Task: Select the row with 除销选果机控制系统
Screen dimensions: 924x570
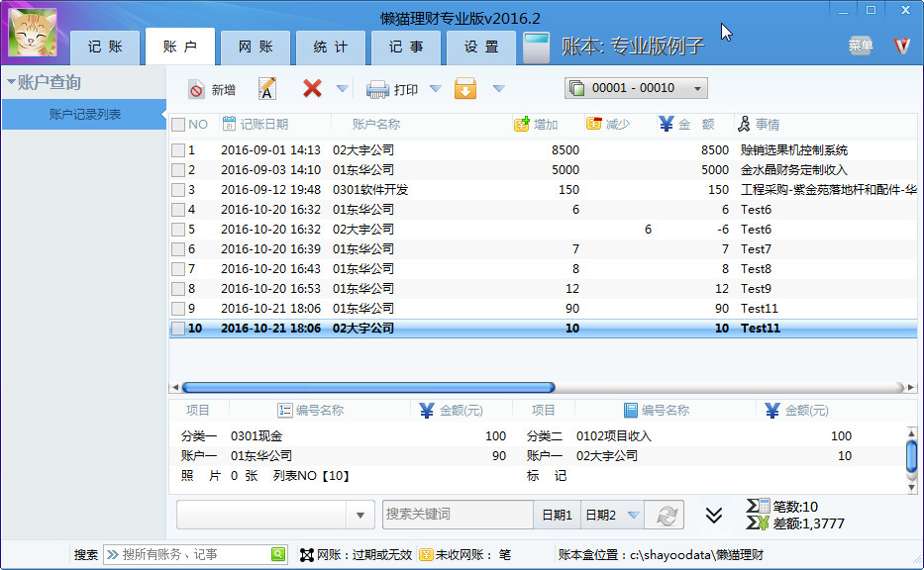Action: click(x=543, y=150)
